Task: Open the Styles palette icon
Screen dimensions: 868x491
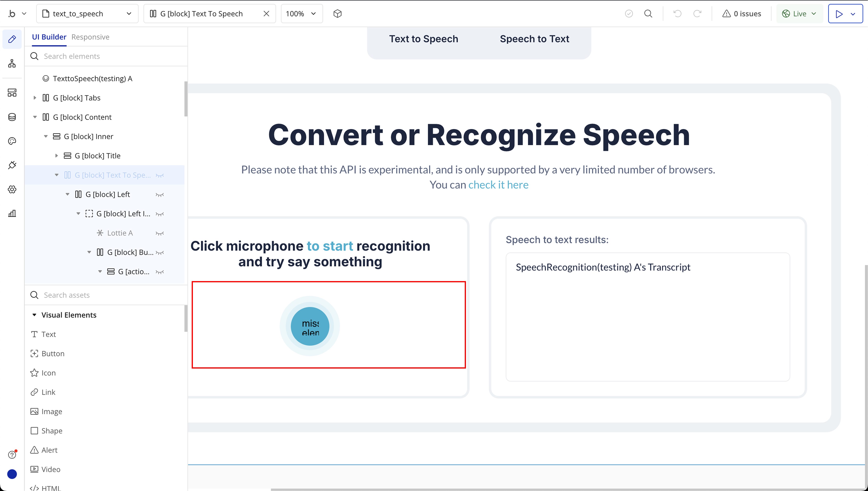Action: click(x=12, y=141)
